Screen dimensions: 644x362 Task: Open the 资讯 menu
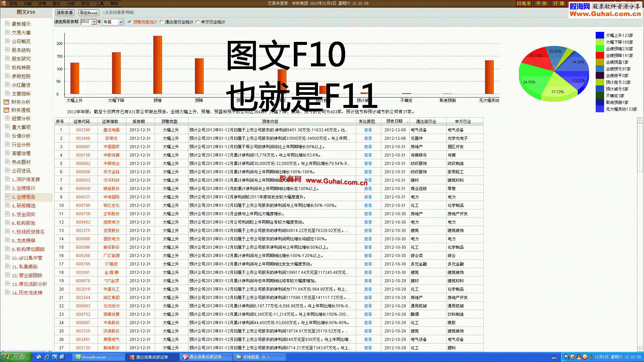(x=86, y=3)
